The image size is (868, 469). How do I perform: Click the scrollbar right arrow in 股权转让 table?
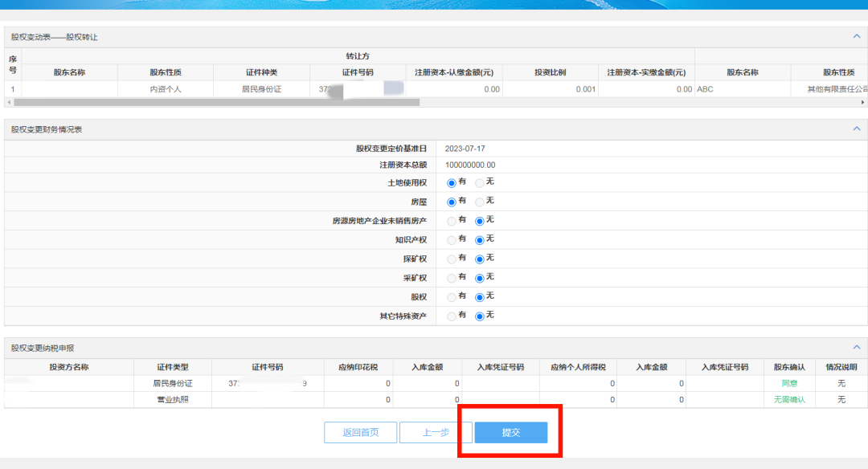[x=862, y=102]
